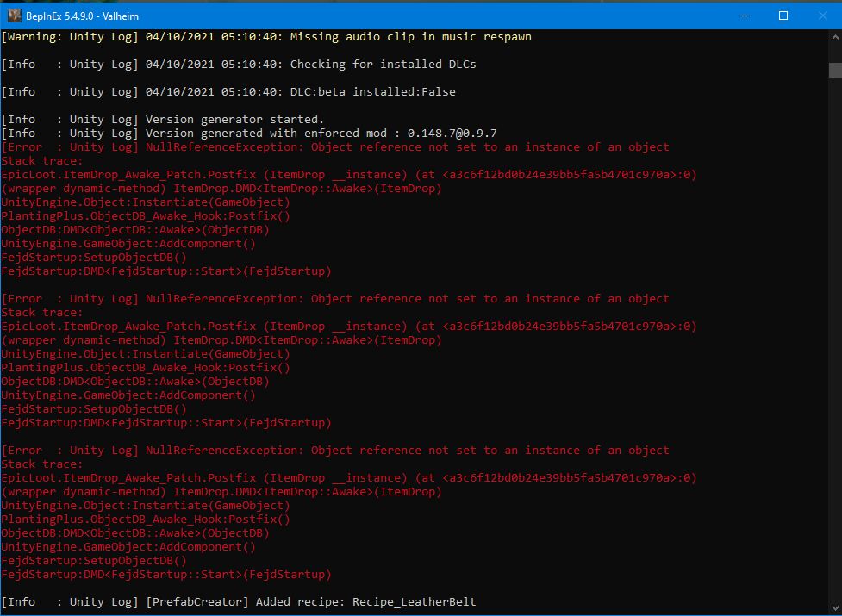The width and height of the screenshot is (842, 616).
Task: Click the 'BepInEx 5.4.9.0 - Valheim' title text
Action: [82, 16]
